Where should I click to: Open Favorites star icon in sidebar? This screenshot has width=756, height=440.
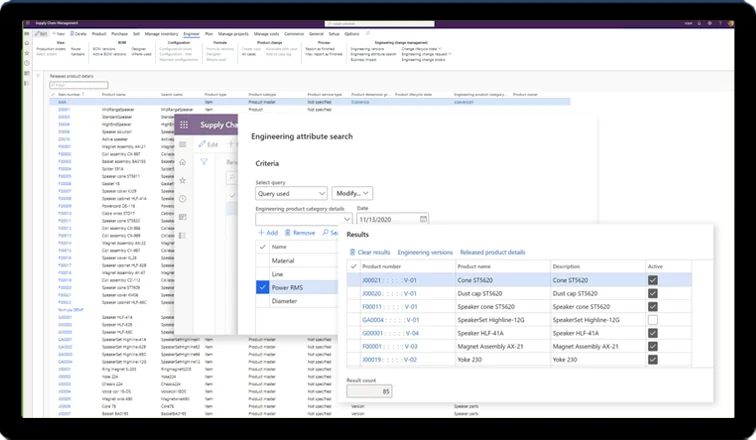tap(183, 179)
